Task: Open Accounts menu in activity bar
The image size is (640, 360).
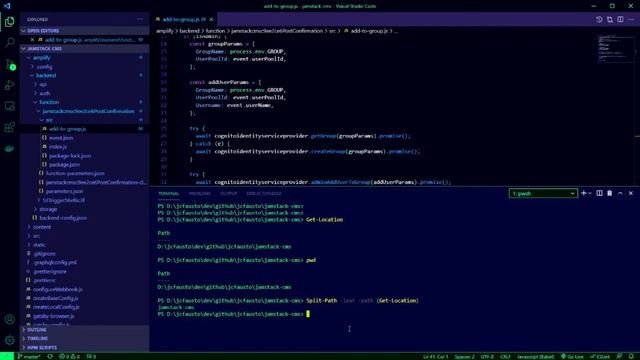Action: tap(9, 320)
